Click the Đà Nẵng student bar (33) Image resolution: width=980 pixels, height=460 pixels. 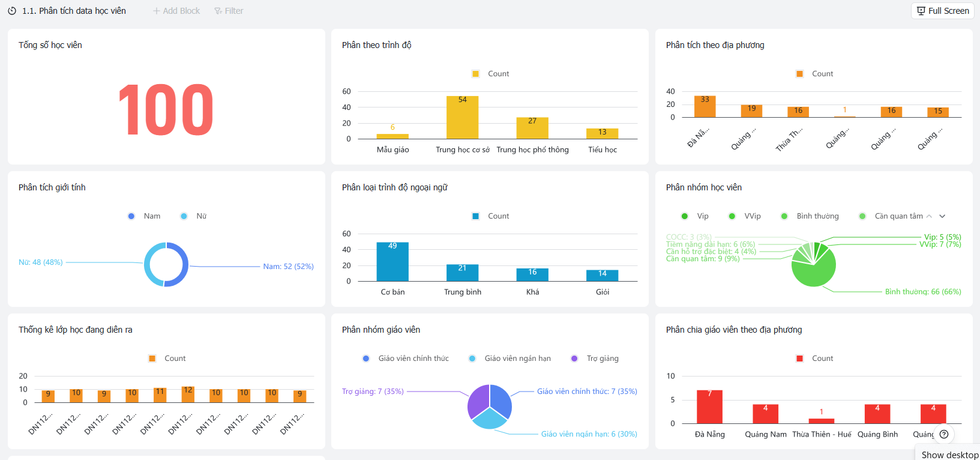pyautogui.click(x=705, y=106)
